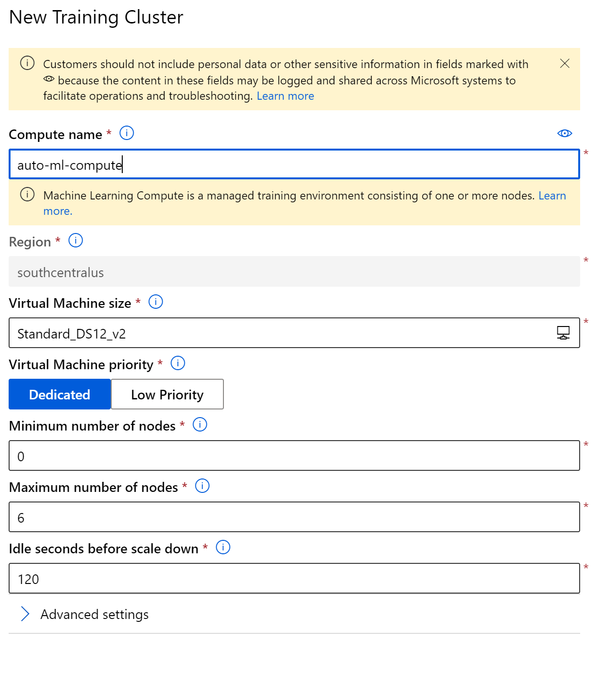Click the Compute name text field
The height and width of the screenshot is (700, 595).
[x=293, y=164]
